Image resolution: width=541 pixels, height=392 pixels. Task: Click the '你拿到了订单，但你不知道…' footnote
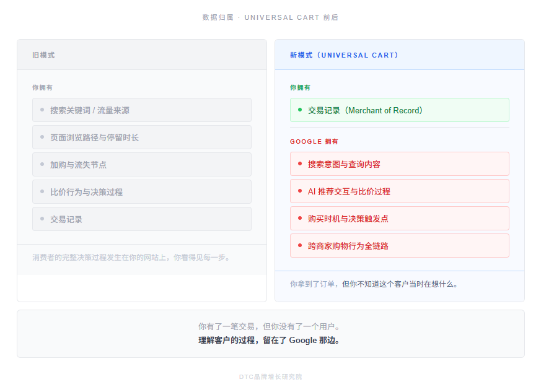pyautogui.click(x=374, y=284)
